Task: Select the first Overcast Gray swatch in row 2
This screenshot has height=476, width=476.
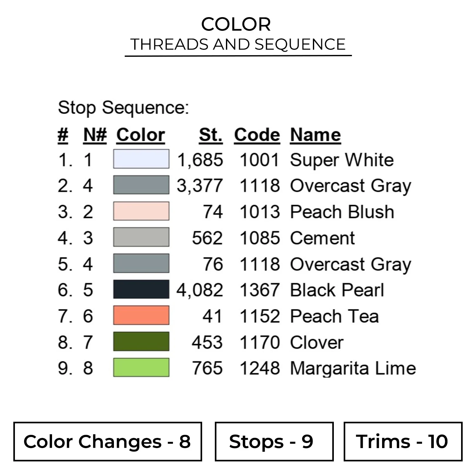Action: pos(141,185)
